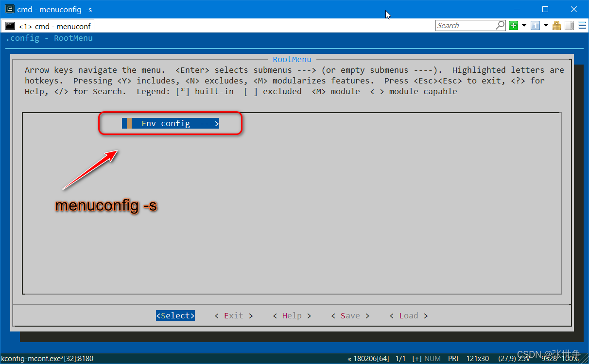Toggle the [+] indicator in the status bar
This screenshot has height=364, width=589.
(x=416, y=358)
